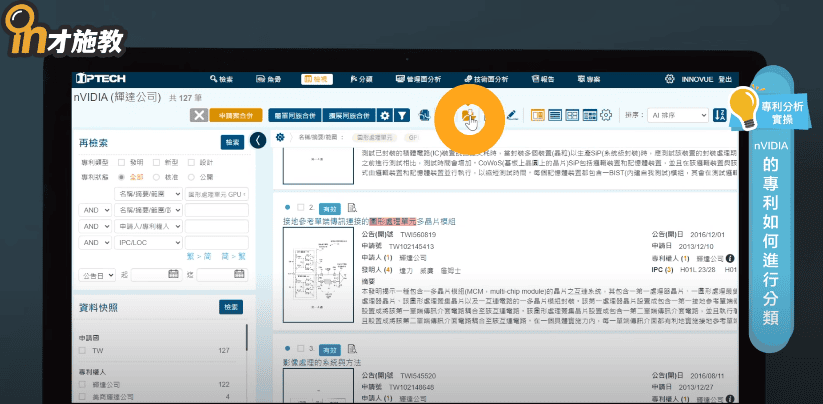
Task: Click the orange 申請案合併 button
Action: pyautogui.click(x=237, y=116)
